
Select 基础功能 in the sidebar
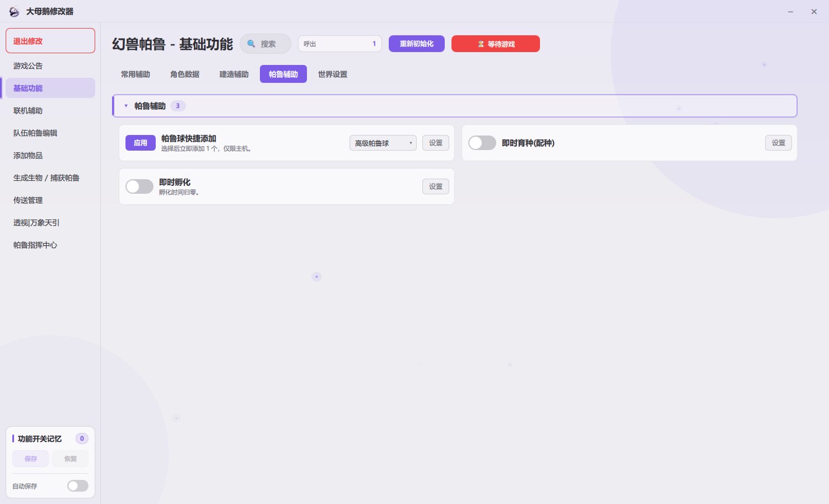tap(50, 88)
